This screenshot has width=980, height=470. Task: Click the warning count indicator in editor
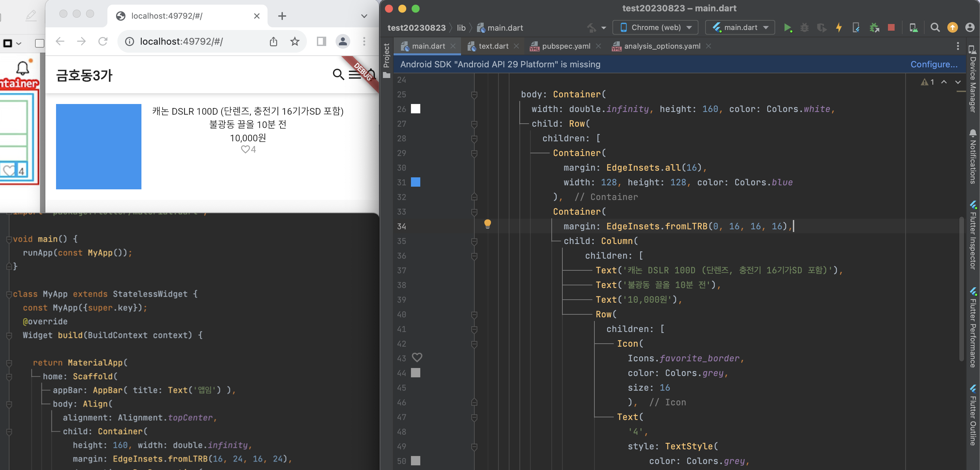[x=928, y=82]
